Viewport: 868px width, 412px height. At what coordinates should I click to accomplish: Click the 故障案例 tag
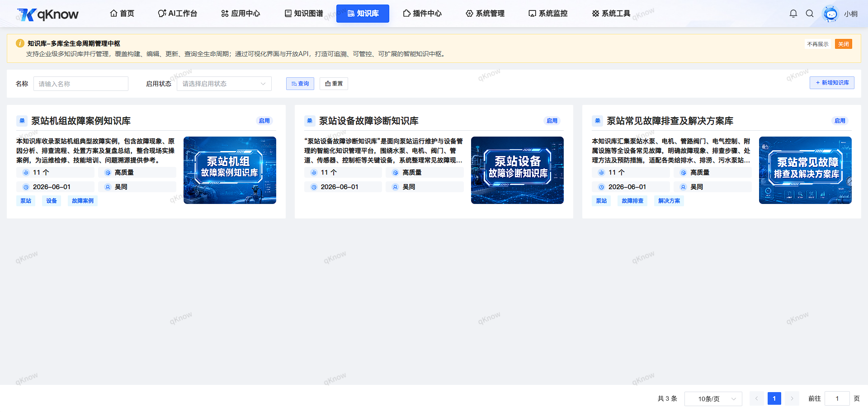(x=83, y=201)
